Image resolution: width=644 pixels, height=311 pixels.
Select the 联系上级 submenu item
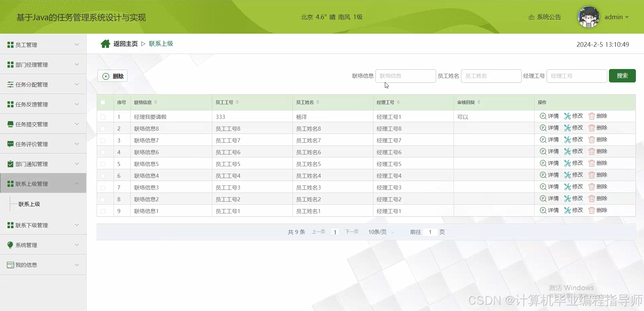click(29, 204)
